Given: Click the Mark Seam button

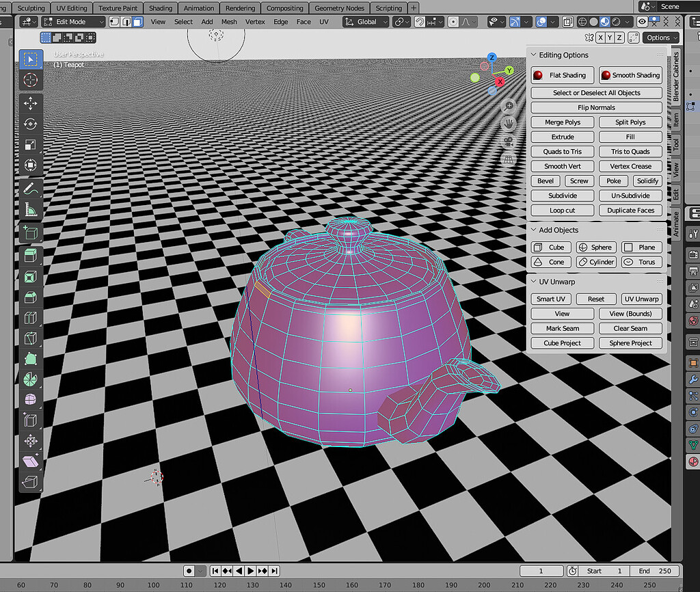Looking at the screenshot, I should [x=563, y=328].
